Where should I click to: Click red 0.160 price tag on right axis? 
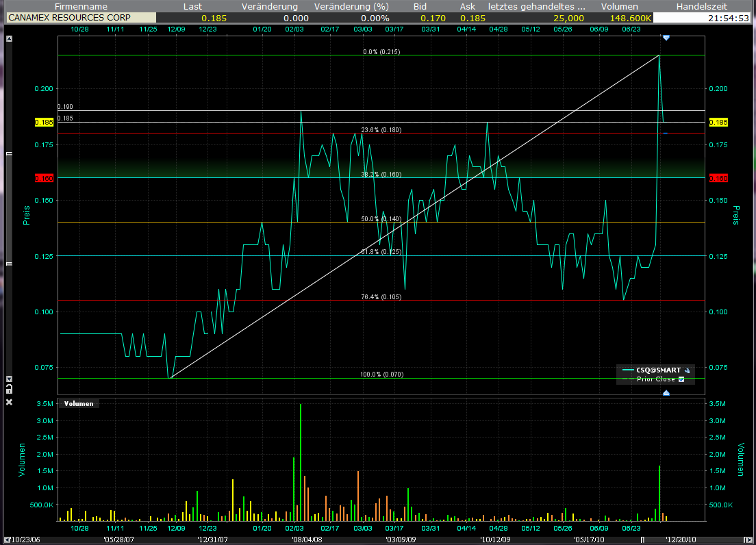(x=718, y=178)
